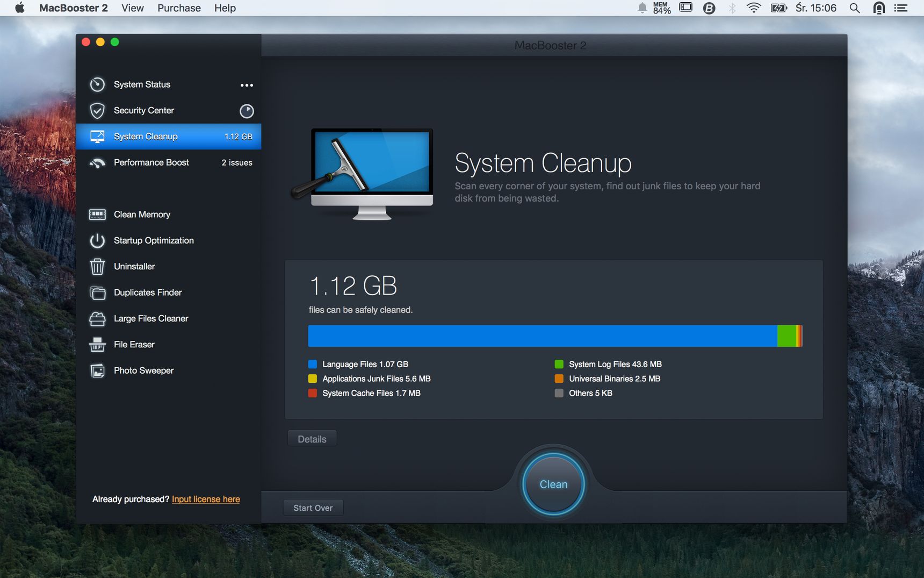The width and height of the screenshot is (924, 578).
Task: Click the battery charging icon
Action: coord(778,8)
